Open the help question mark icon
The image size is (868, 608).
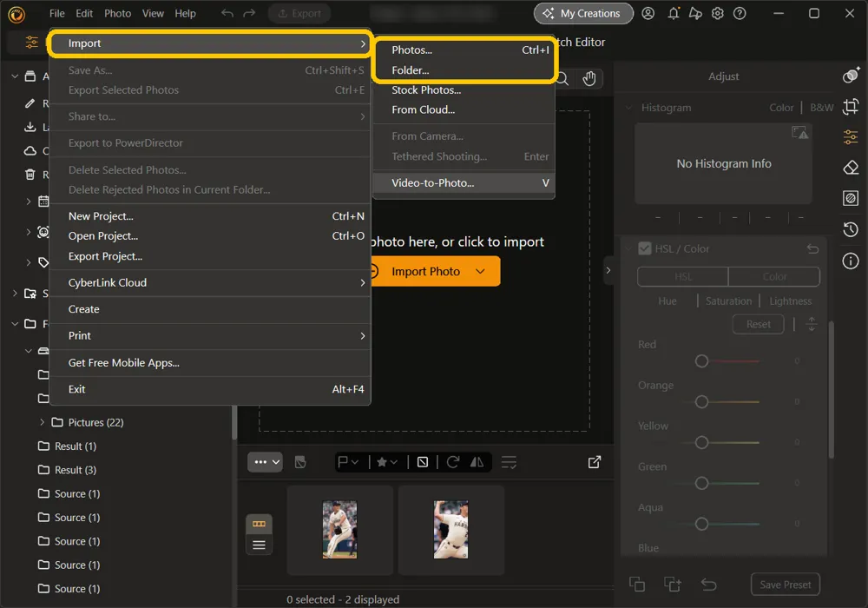pos(740,13)
